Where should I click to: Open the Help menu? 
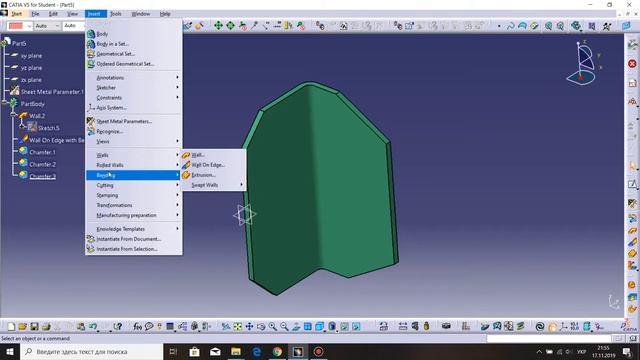(165, 14)
